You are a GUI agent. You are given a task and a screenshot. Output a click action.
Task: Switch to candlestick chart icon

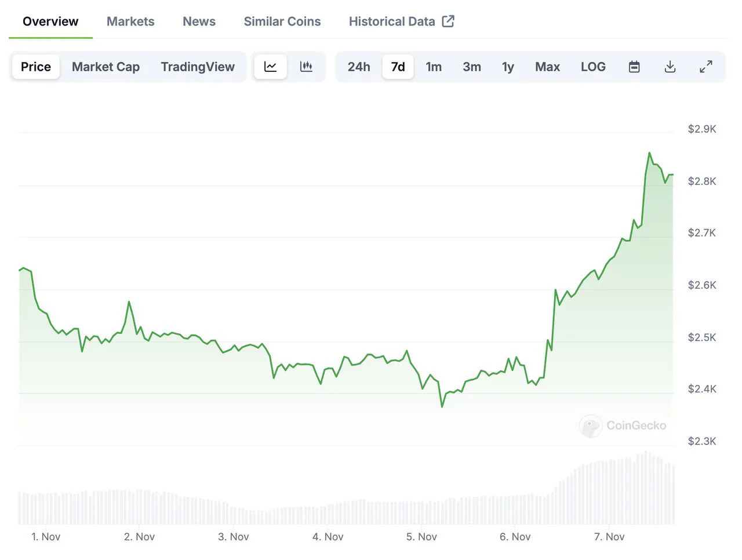click(306, 67)
